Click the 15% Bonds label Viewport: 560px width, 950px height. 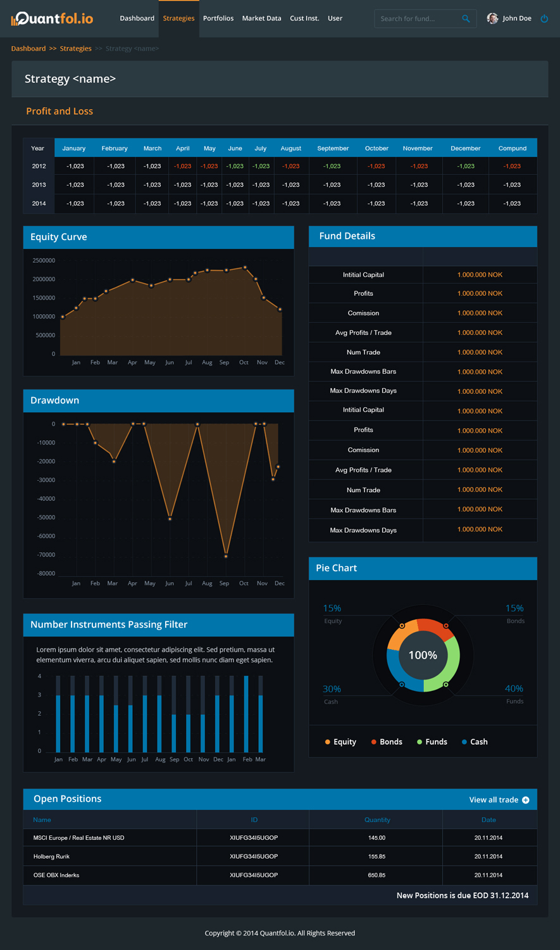coord(514,613)
